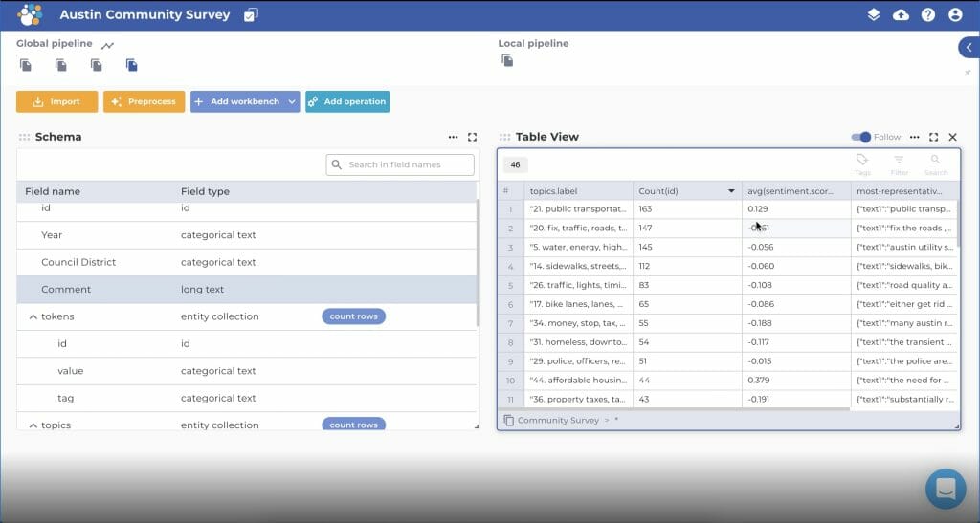Click Count(id) column sort arrow
Viewport: 980px width, 523px height.
click(731, 191)
